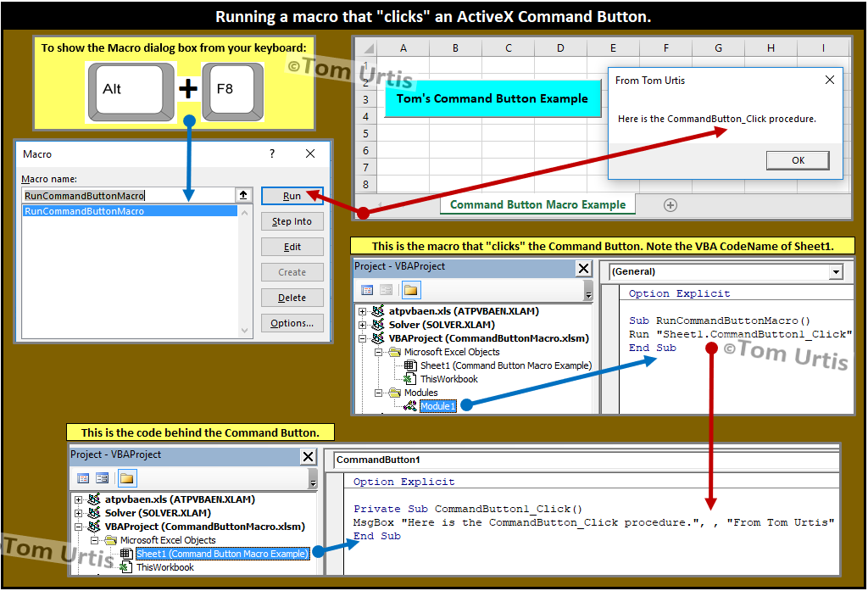Toggle folder view in the lower Project Explorer

click(x=127, y=479)
